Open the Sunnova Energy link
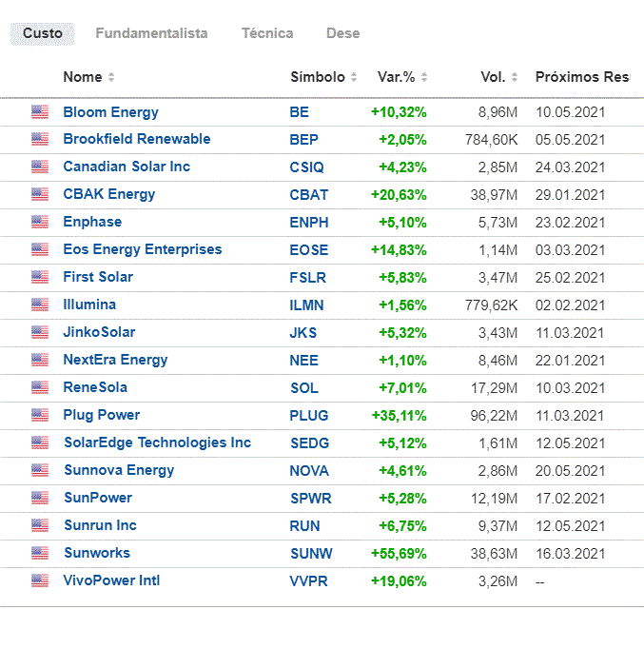Screen dimensions: 644x649 pos(119,470)
